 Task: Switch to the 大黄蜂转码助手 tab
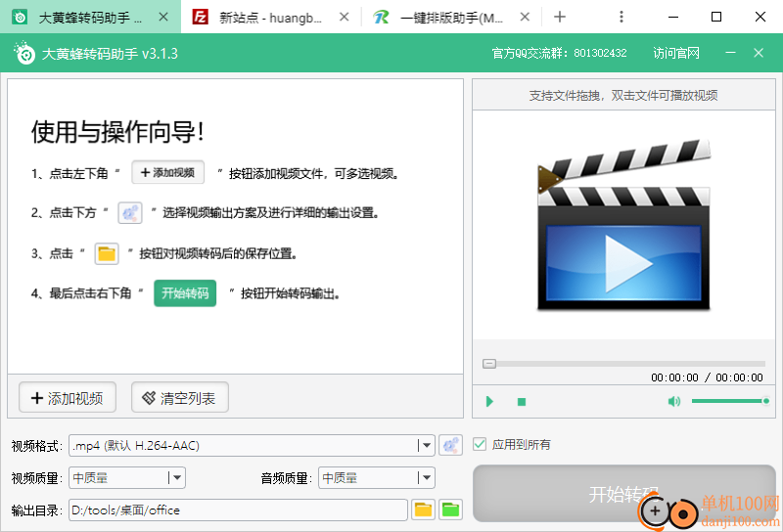[x=90, y=18]
